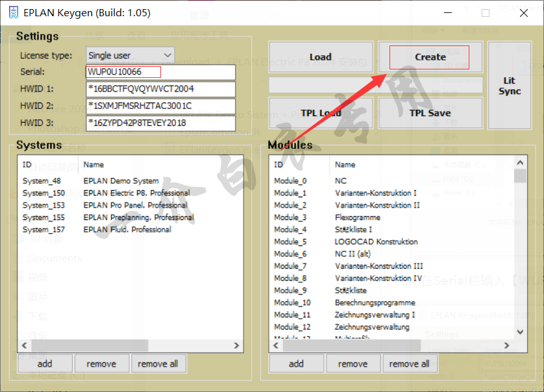This screenshot has width=544, height=392.
Task: Click the Serial input field
Action: pyautogui.click(x=160, y=72)
